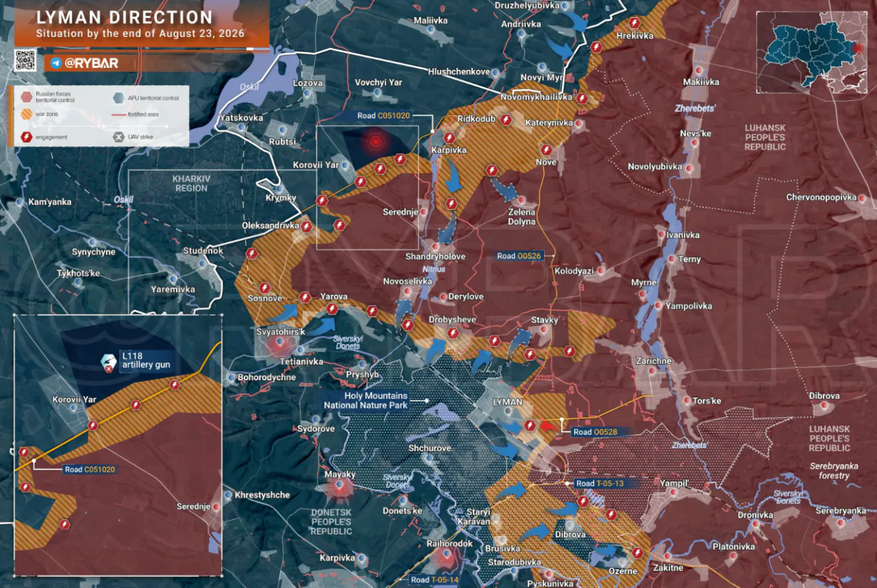Click "Holy Mountains National Nature Park" label
The width and height of the screenshot is (877, 588).
click(366, 400)
